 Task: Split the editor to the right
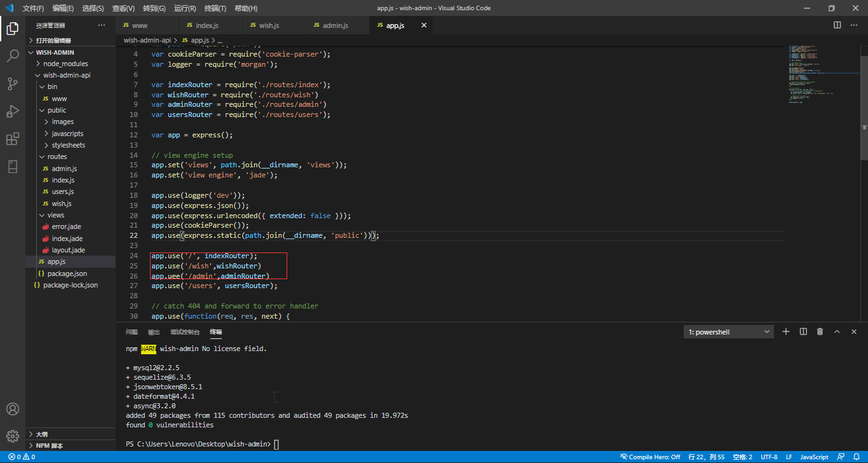[x=837, y=25]
